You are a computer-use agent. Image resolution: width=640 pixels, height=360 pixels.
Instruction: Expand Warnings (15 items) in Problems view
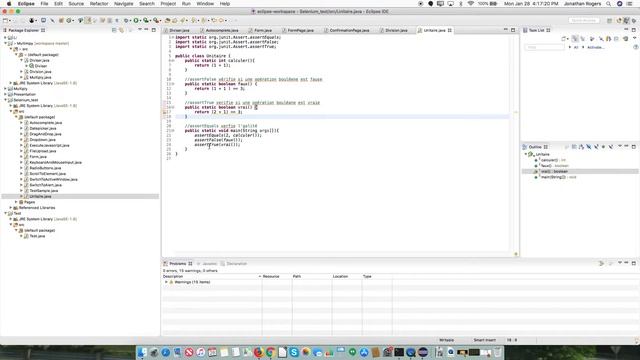(x=166, y=282)
